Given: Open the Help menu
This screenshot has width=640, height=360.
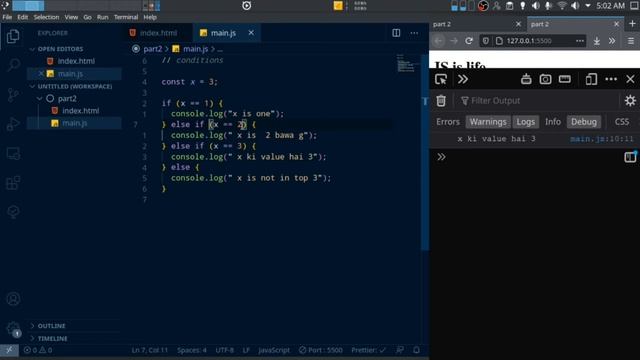Looking at the screenshot, I should [x=150, y=17].
